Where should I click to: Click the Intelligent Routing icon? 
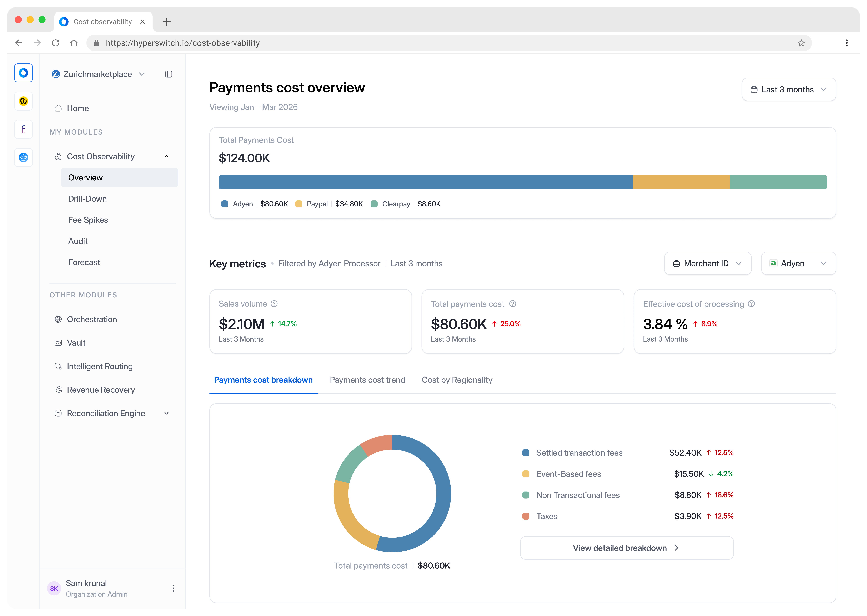pos(58,366)
